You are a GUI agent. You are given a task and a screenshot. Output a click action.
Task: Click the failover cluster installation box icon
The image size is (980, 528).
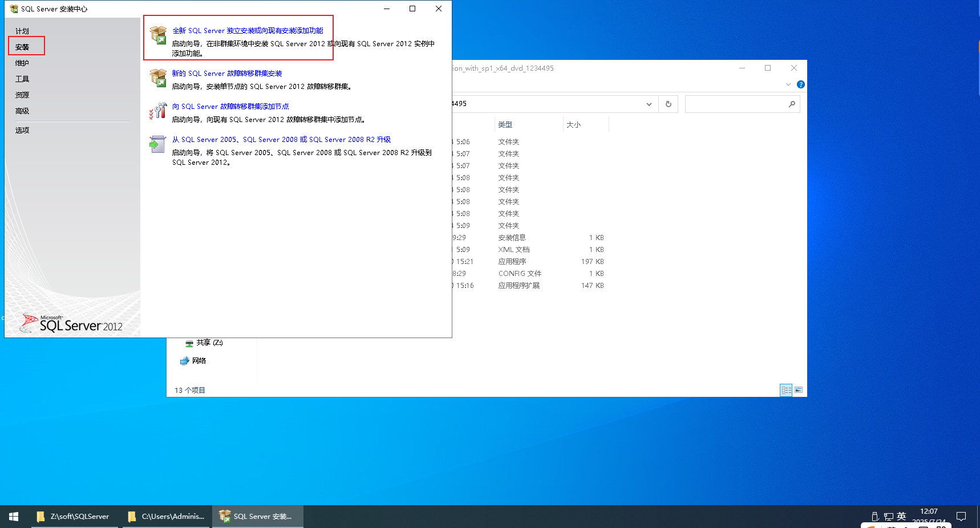[x=158, y=78]
